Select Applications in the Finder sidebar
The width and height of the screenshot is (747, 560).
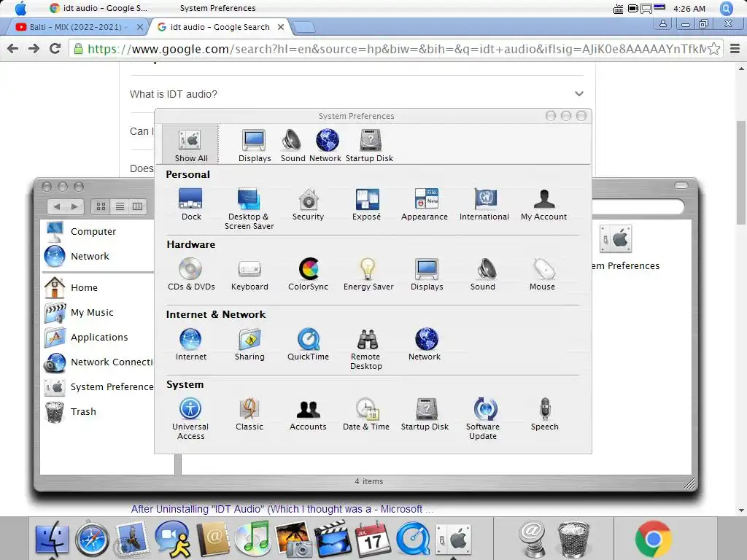(x=87, y=337)
